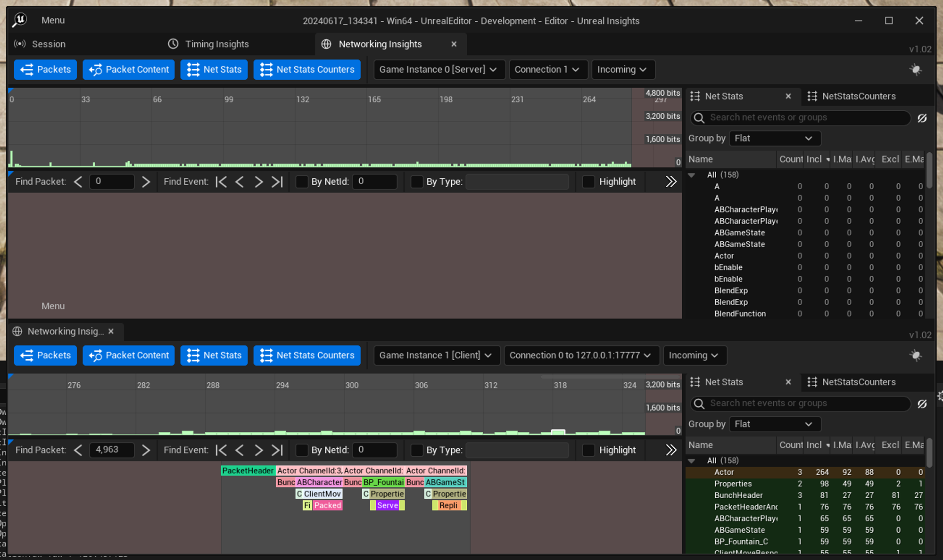Expand top Find toolbar overflow chevrons
Image resolution: width=943 pixels, height=560 pixels.
pyautogui.click(x=671, y=181)
